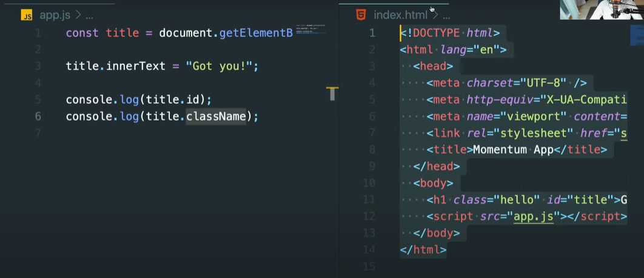Click the minimap preview in app.js editor
Viewport: 644px width, 278px height.
(311, 29)
